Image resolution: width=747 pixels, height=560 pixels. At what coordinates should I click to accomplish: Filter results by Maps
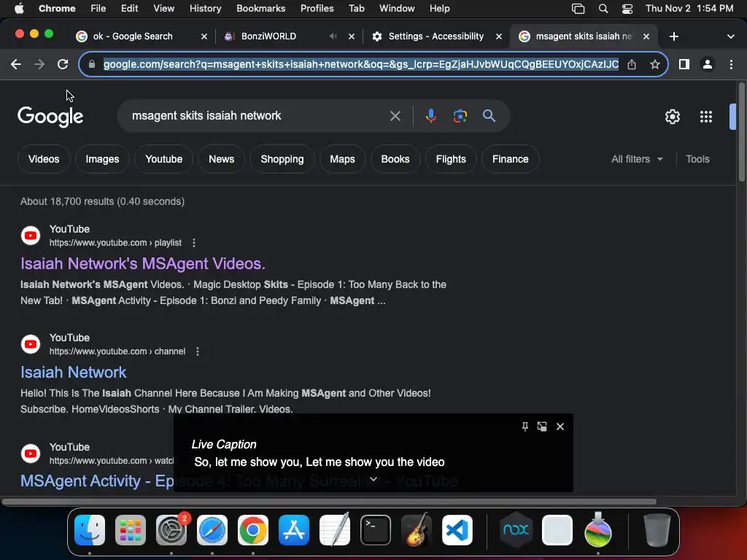coord(343,159)
